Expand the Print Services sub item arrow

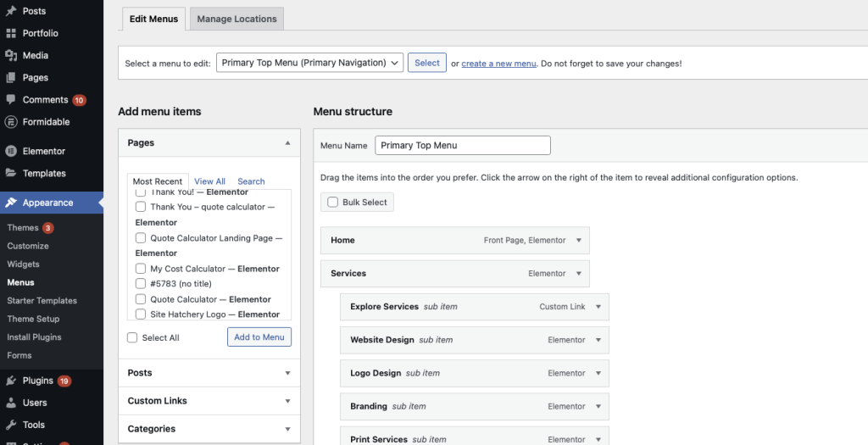pyautogui.click(x=598, y=439)
